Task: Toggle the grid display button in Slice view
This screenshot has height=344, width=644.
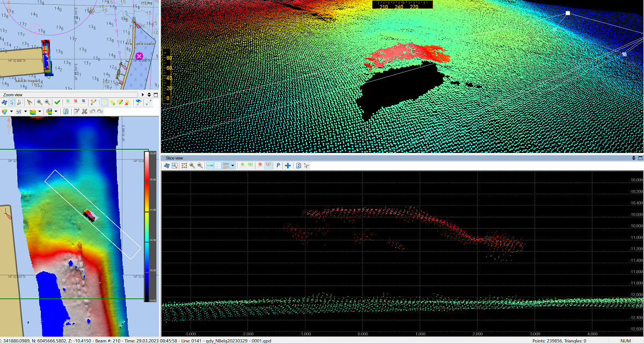Action: 218,166
